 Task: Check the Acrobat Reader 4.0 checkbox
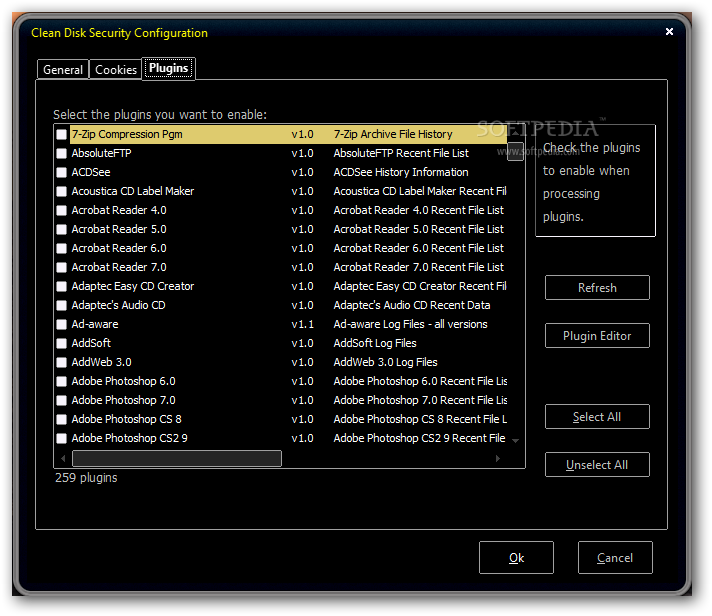click(x=61, y=211)
